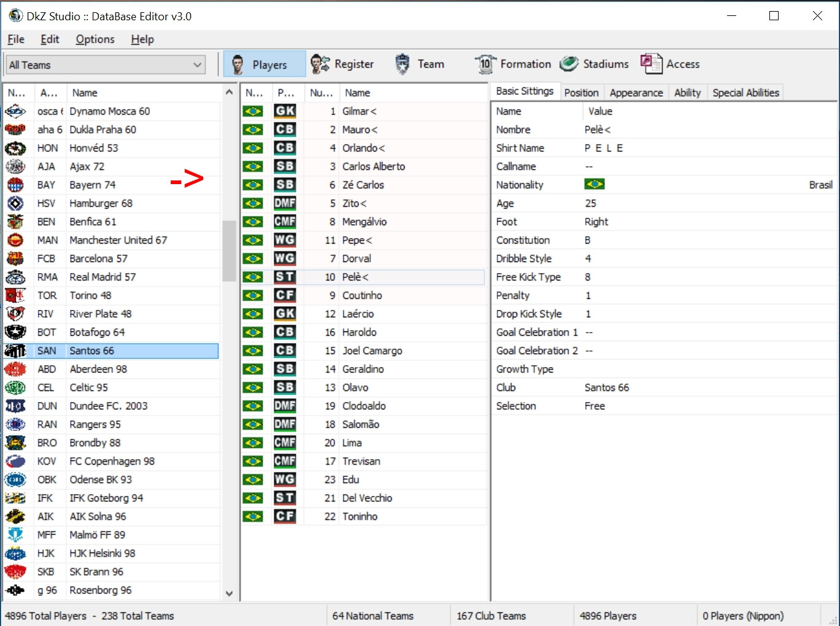
Task: Click the Foot value Right
Action: pyautogui.click(x=596, y=222)
